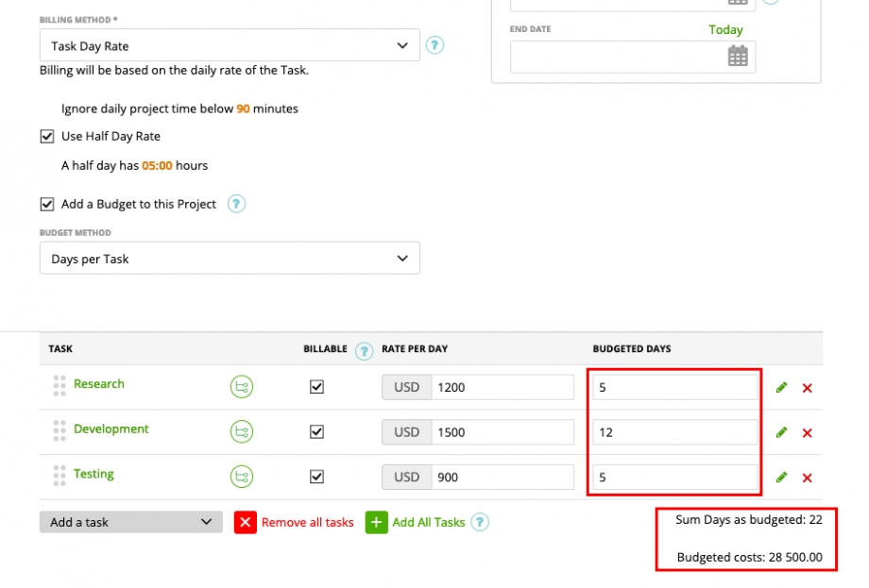The width and height of the screenshot is (869, 588).
Task: Click the green subtask icon next to Testing
Action: tap(241, 477)
